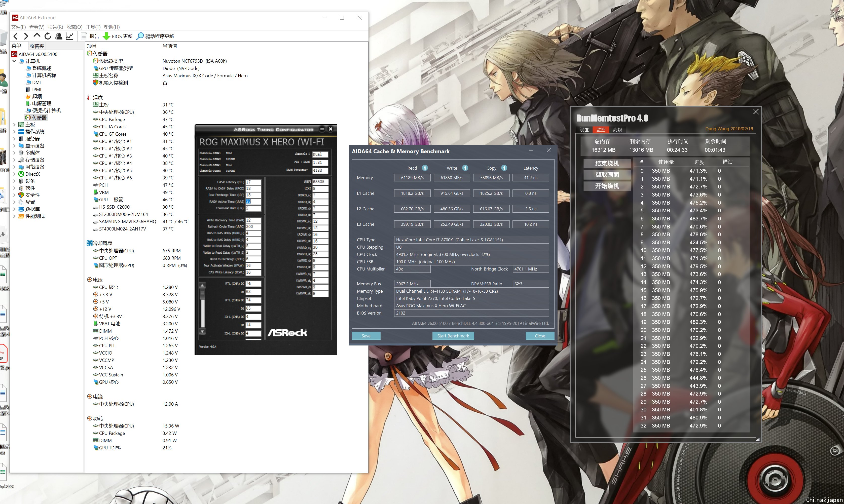Expand the 存储设备 tree node
This screenshot has width=844, height=504.
(x=14, y=160)
